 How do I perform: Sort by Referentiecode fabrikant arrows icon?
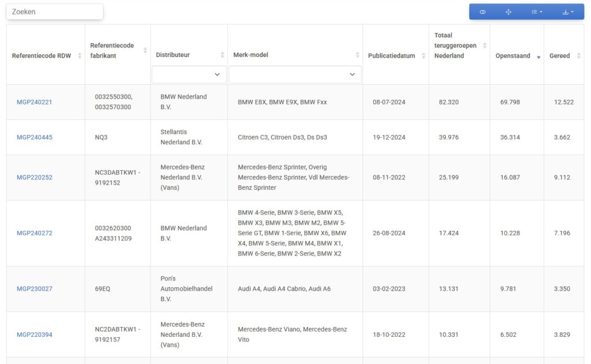click(145, 51)
